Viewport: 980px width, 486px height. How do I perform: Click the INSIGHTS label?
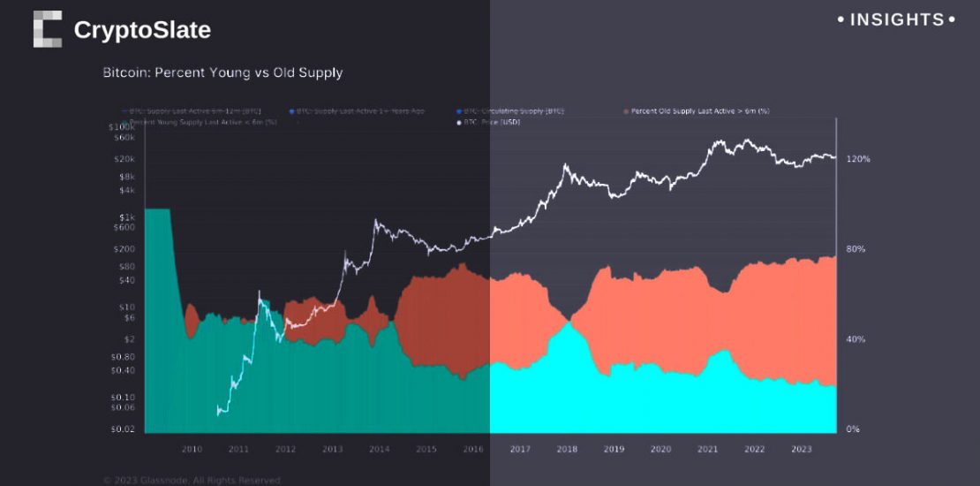[896, 19]
